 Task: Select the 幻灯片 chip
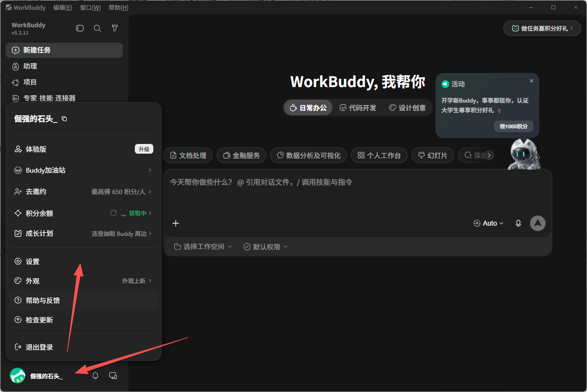[433, 156]
